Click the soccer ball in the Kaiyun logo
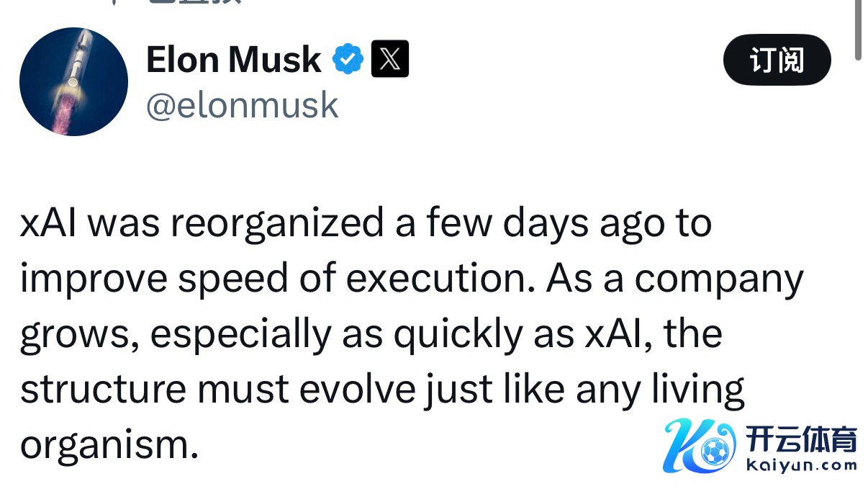The width and height of the screenshot is (868, 489). pyautogui.click(x=714, y=452)
